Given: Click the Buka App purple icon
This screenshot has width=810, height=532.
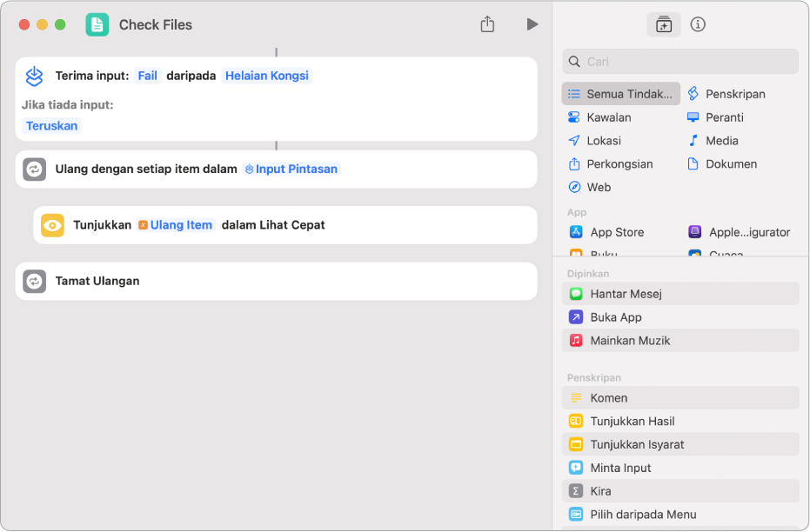Looking at the screenshot, I should [575, 316].
